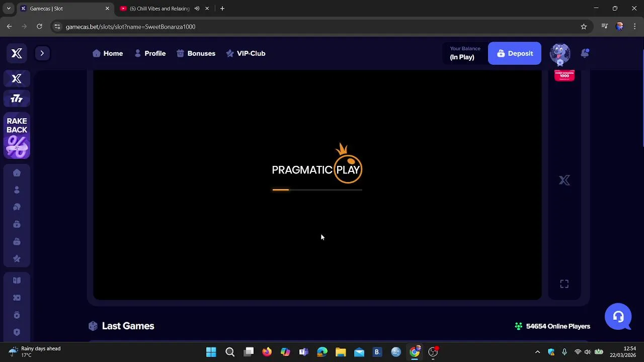Reload the current page
Screen dimensions: 644x362
click(x=39, y=27)
